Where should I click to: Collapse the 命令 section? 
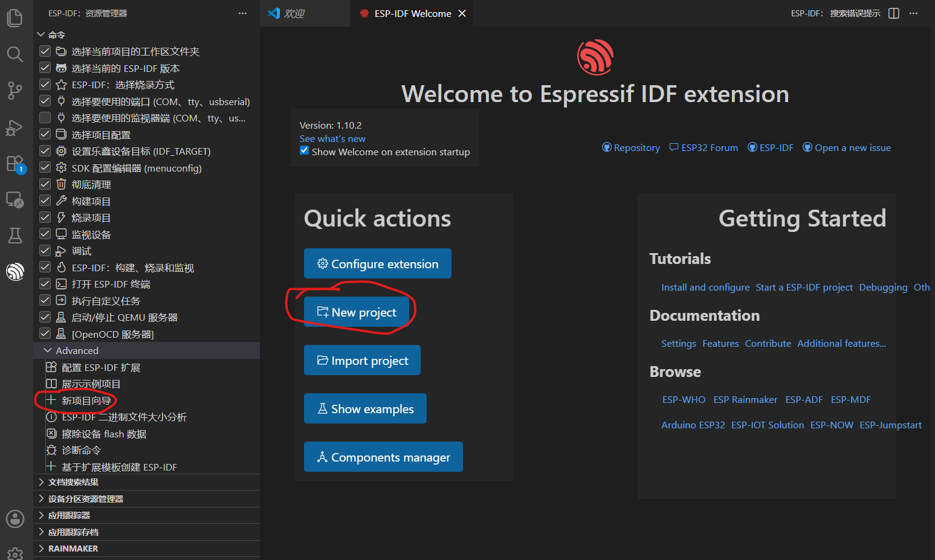[41, 35]
